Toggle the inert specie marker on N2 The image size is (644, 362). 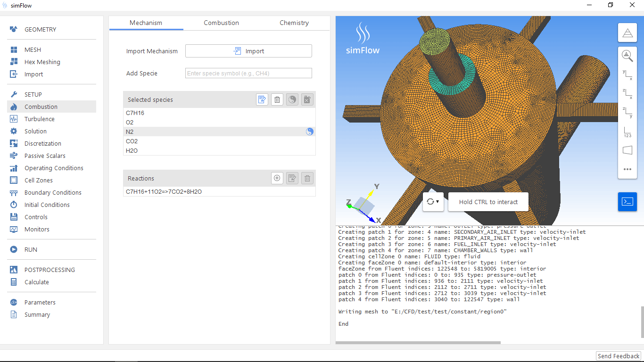point(309,132)
